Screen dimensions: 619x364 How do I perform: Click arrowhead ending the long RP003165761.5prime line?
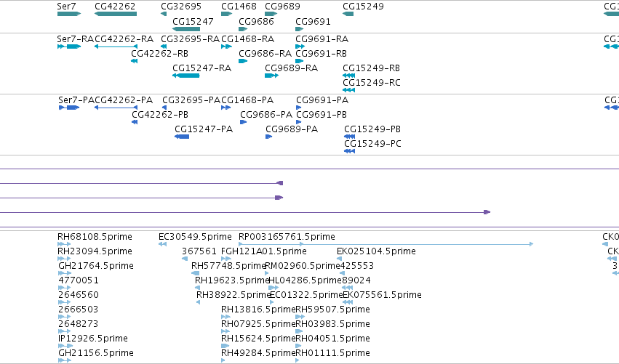532,244
